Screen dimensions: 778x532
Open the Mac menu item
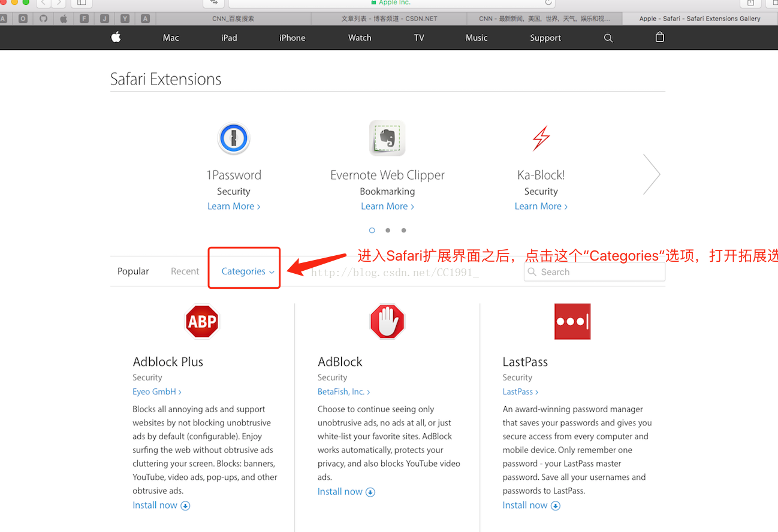pos(171,38)
